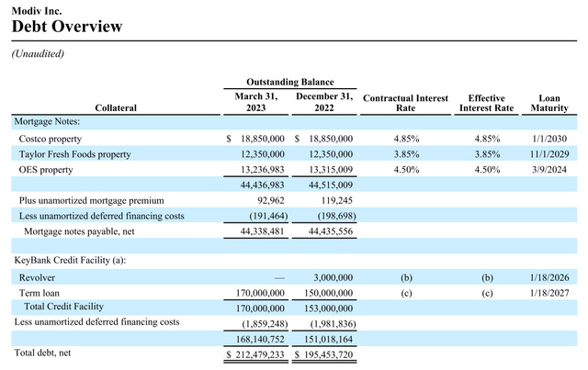Select the "KeyBank Credit Facility (a):" label
Image resolution: width=588 pixels, height=370 pixels.
70,260
